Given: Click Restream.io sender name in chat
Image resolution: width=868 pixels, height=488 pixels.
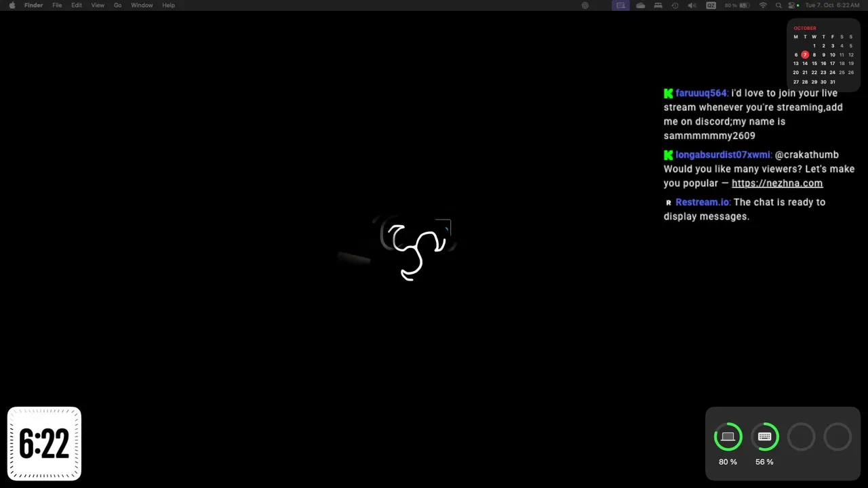Looking at the screenshot, I should [703, 202].
